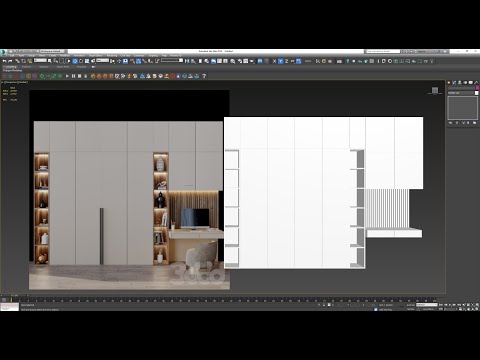Activate the Select and Scale tool

point(87,61)
